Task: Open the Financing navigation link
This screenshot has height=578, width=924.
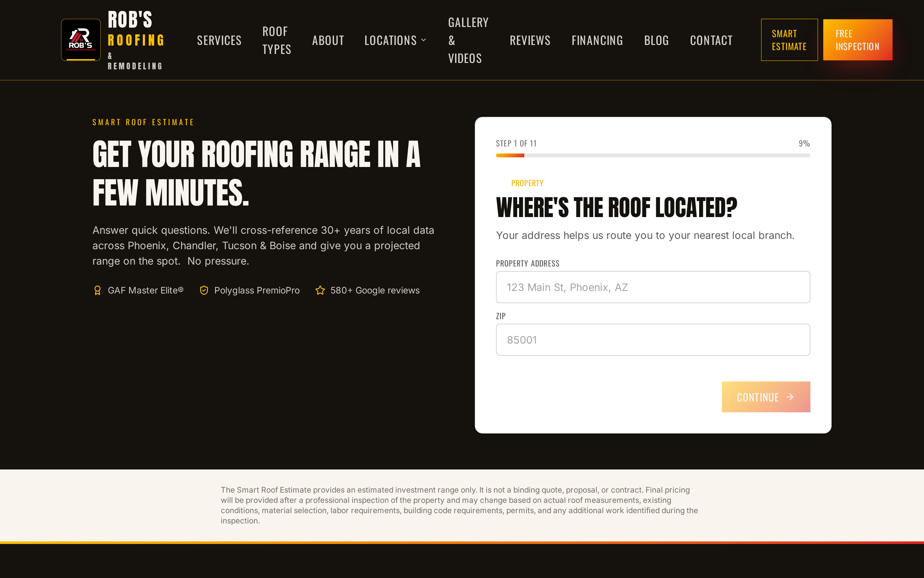Action: [x=597, y=40]
